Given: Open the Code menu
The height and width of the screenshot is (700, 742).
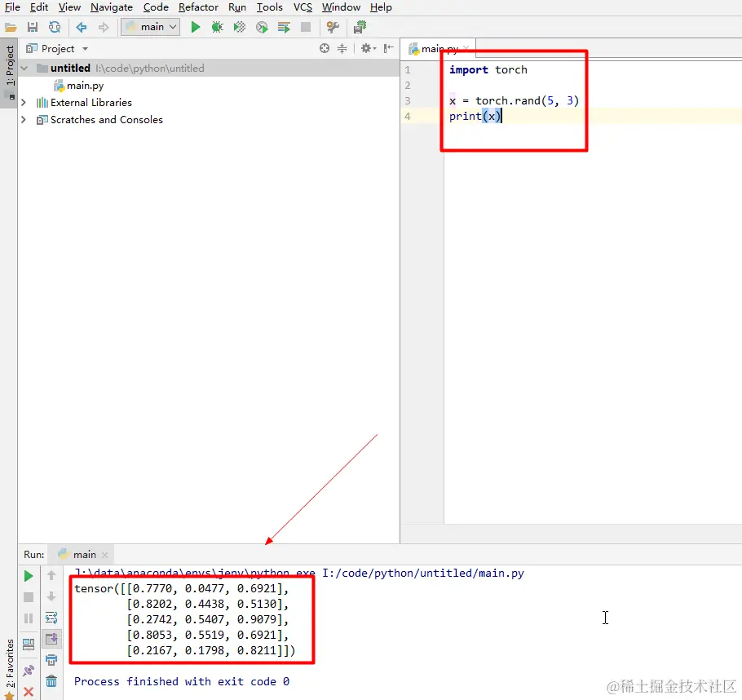Looking at the screenshot, I should [x=156, y=7].
